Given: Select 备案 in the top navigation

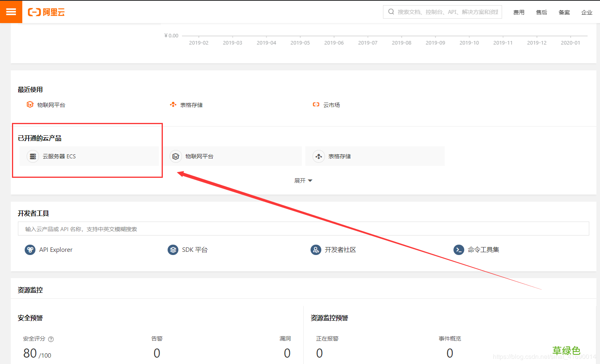Looking at the screenshot, I should pyautogui.click(x=564, y=12).
